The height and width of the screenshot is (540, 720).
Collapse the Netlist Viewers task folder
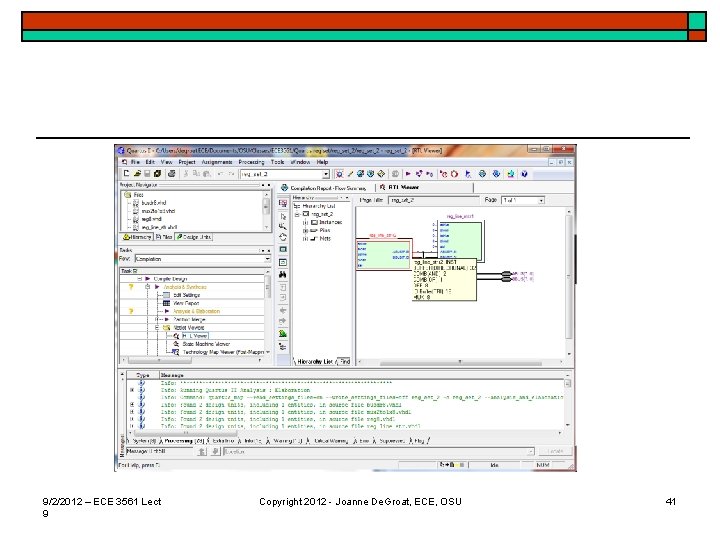pyautogui.click(x=157, y=328)
